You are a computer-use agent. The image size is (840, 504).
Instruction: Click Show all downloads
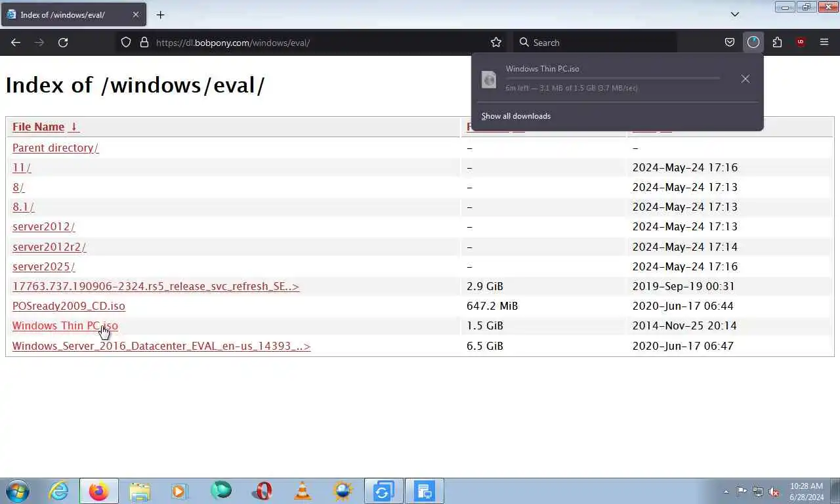point(516,116)
